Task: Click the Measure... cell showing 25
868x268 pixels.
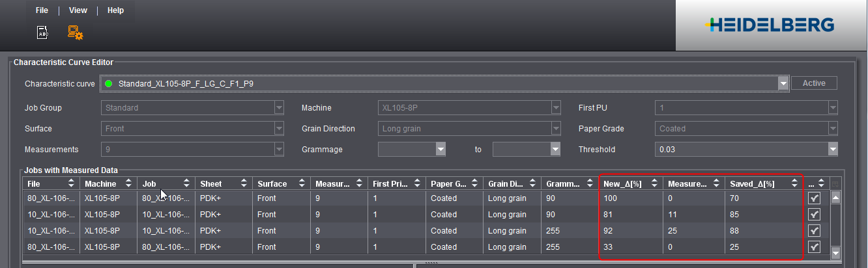Action: (x=695, y=231)
